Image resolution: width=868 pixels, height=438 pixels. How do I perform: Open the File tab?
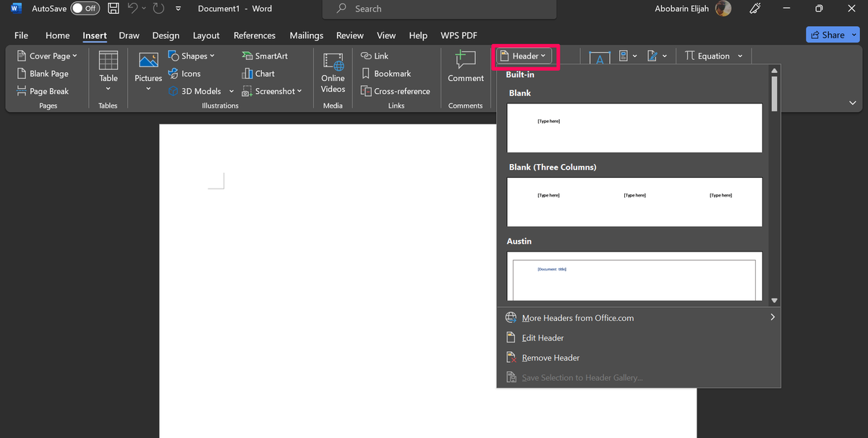pyautogui.click(x=22, y=35)
